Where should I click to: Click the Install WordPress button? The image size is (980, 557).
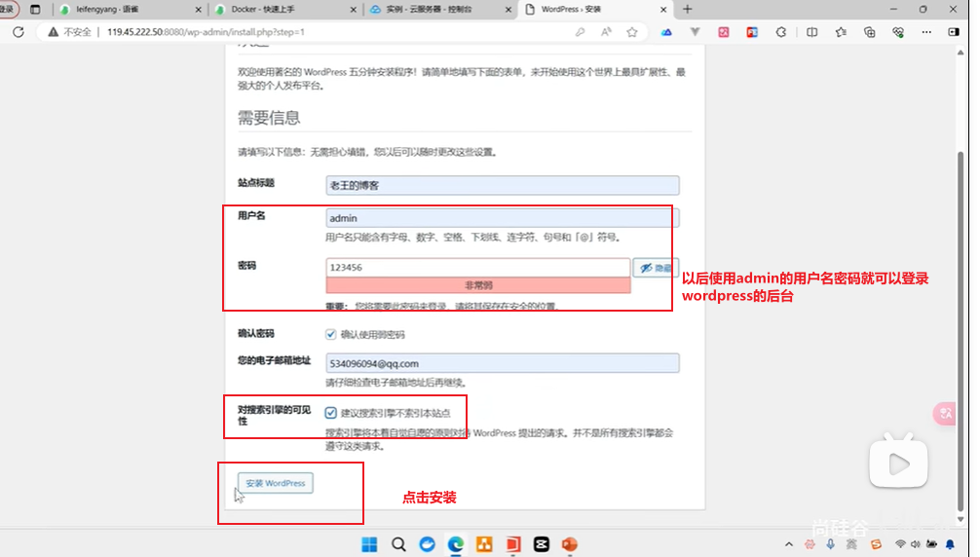pyautogui.click(x=276, y=483)
